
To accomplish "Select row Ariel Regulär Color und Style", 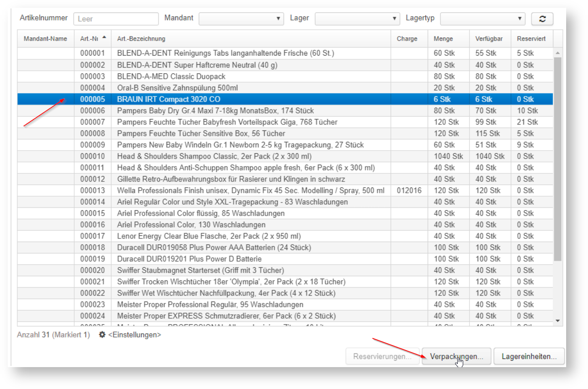I will tap(285, 202).
